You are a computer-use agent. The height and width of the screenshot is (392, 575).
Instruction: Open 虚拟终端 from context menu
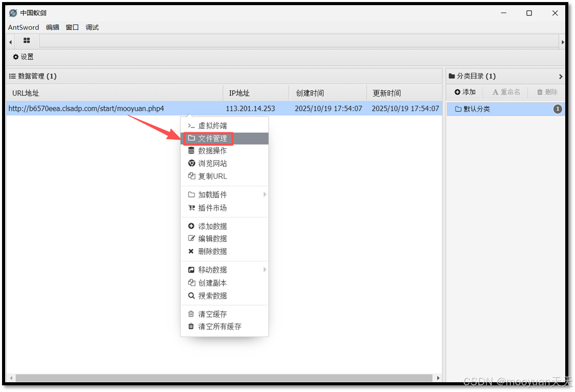click(x=225, y=125)
